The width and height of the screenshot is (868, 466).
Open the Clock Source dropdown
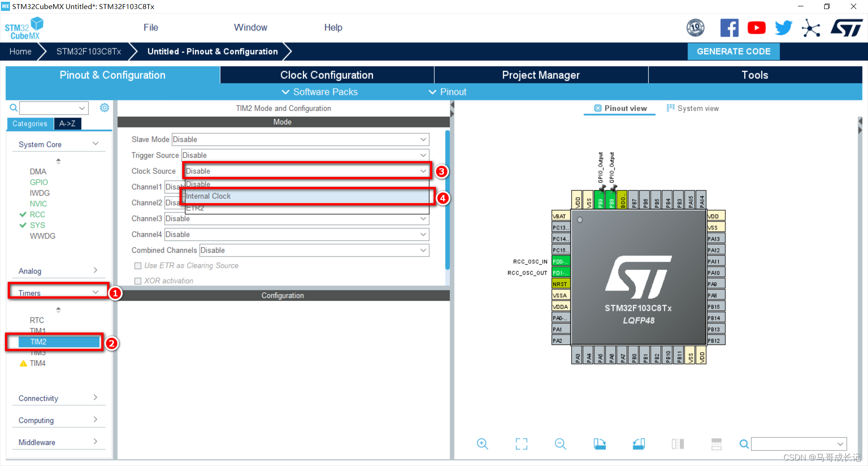(x=307, y=171)
